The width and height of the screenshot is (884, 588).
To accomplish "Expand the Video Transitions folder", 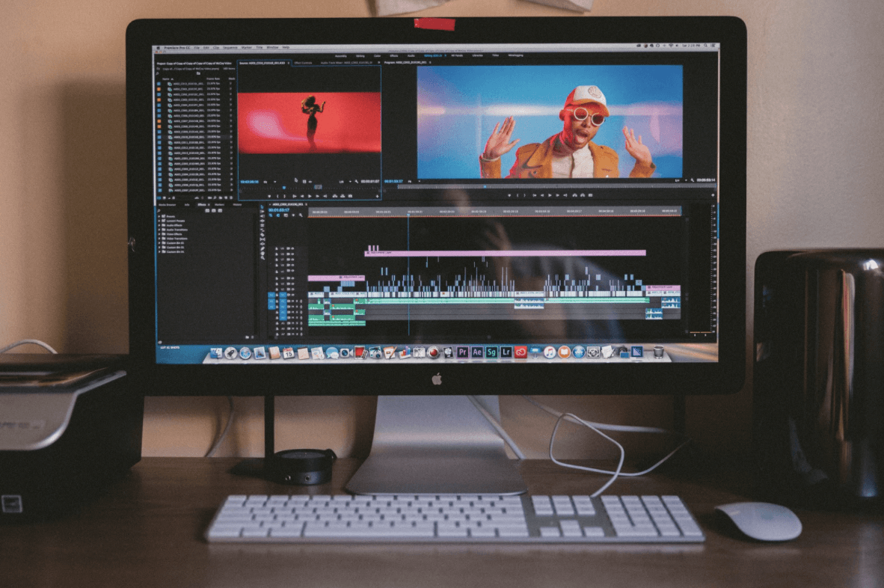I will [x=159, y=239].
